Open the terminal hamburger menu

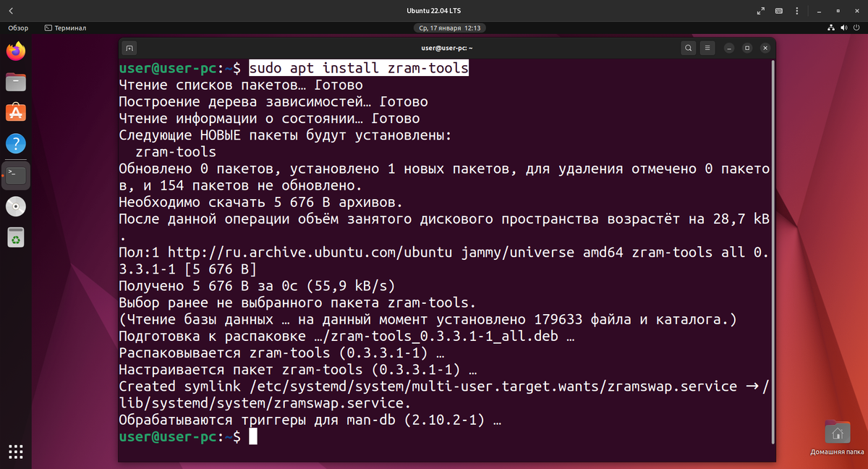coord(708,48)
